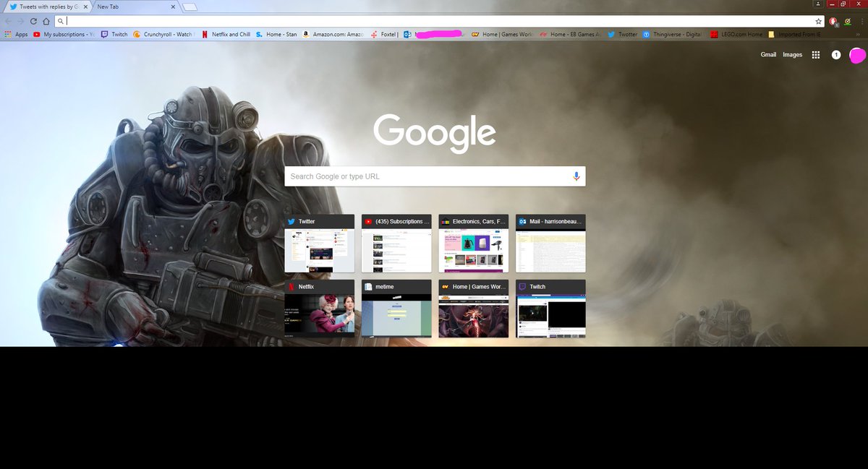Open the 'Home - Stan' bookmark

coord(276,34)
